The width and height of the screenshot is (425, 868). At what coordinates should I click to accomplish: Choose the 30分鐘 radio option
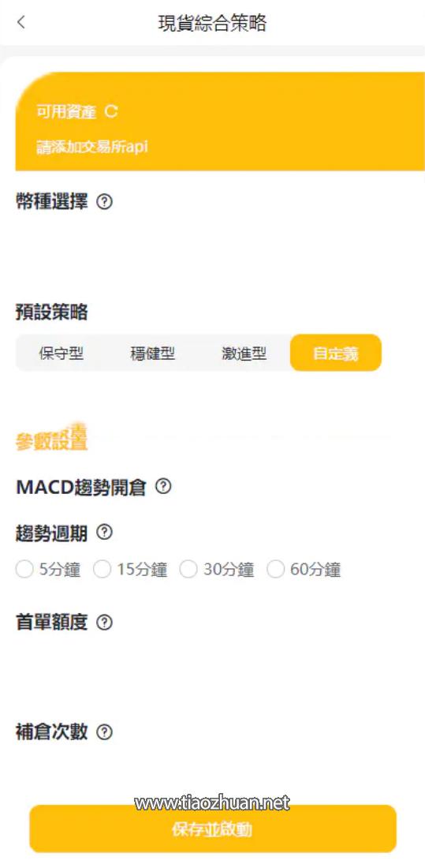pos(217,569)
